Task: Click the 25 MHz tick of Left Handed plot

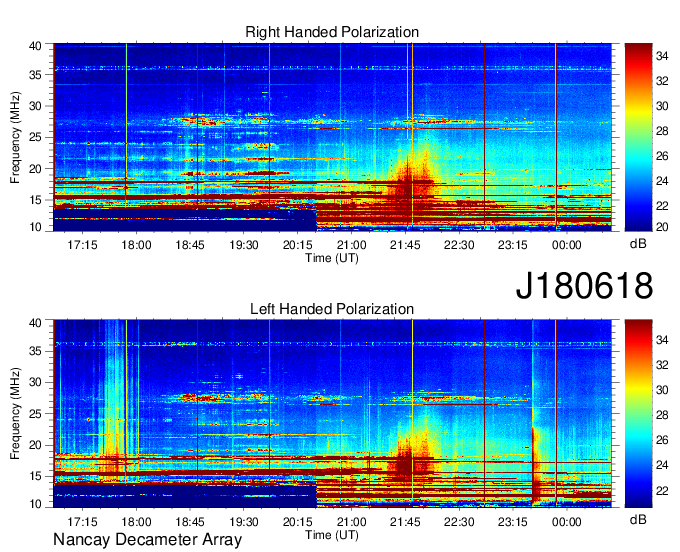Action: (x=35, y=414)
